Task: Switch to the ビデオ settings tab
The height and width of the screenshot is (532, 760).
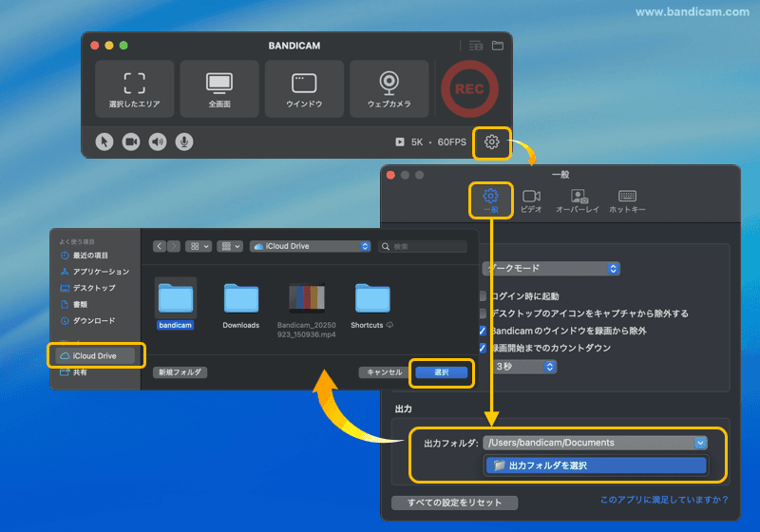Action: (x=531, y=200)
